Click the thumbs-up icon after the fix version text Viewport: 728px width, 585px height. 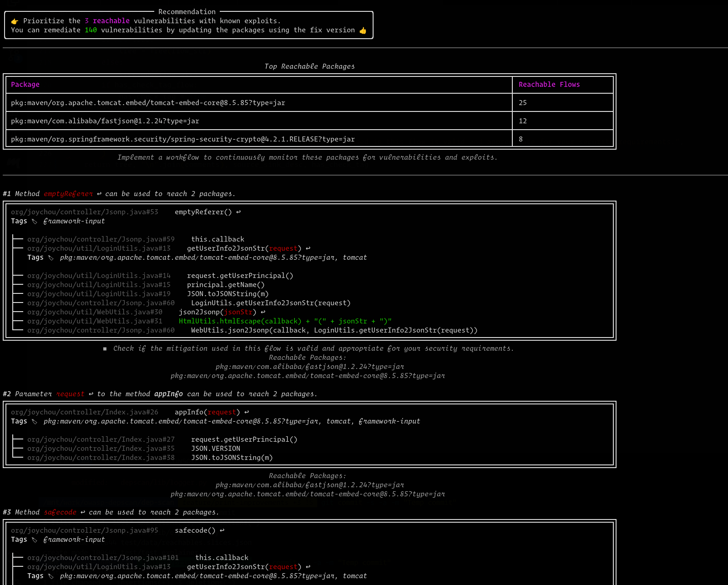click(363, 30)
